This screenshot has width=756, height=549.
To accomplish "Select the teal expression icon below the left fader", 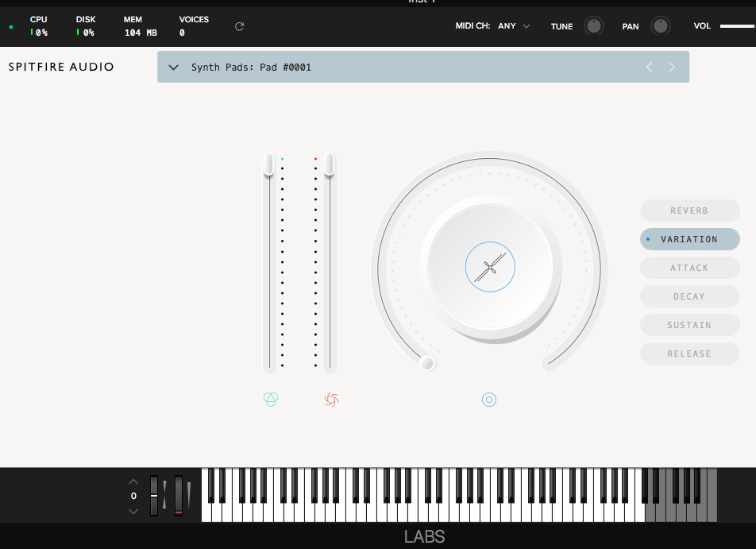I will [271, 400].
